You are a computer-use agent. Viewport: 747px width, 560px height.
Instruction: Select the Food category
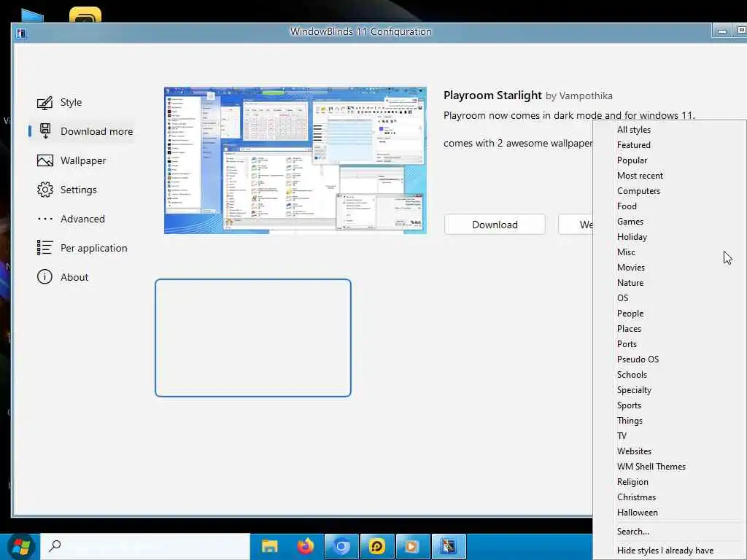627,206
